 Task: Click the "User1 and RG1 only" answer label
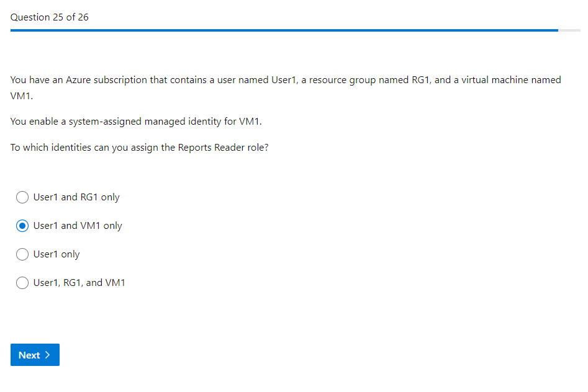76,197
